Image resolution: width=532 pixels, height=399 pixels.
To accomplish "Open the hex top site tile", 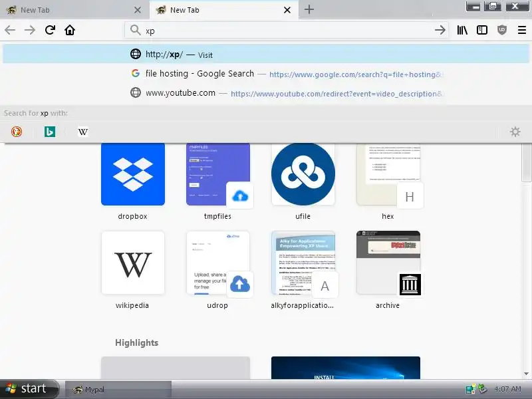I will pos(388,174).
